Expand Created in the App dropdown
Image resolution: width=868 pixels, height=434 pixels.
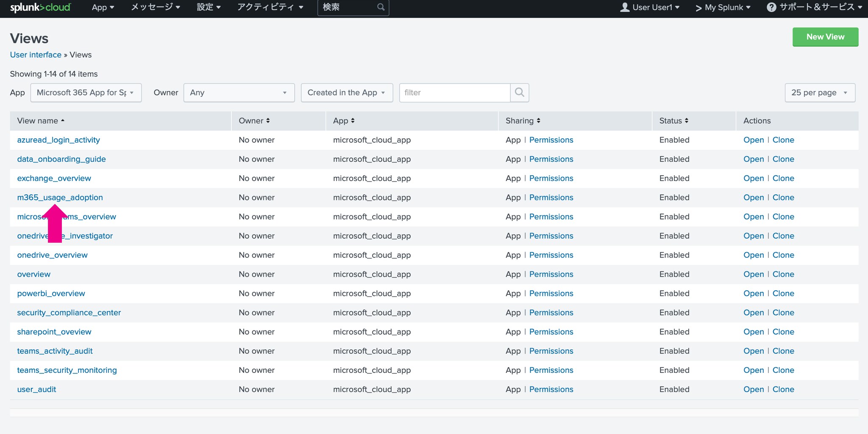coord(347,92)
